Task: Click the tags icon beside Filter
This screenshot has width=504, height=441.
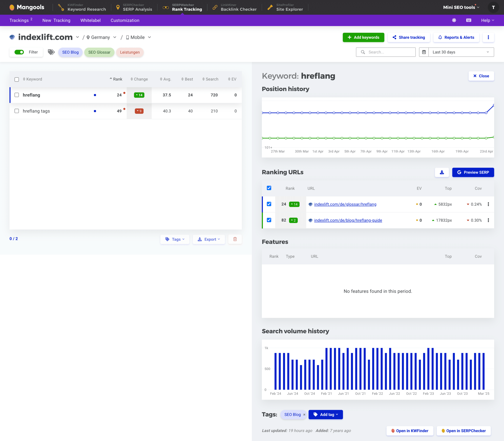Action: 51,52
